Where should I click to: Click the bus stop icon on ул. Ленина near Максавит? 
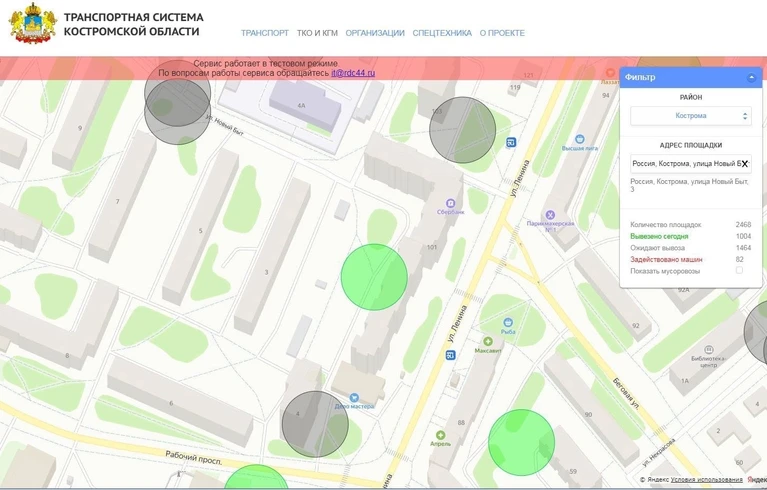tap(451, 355)
